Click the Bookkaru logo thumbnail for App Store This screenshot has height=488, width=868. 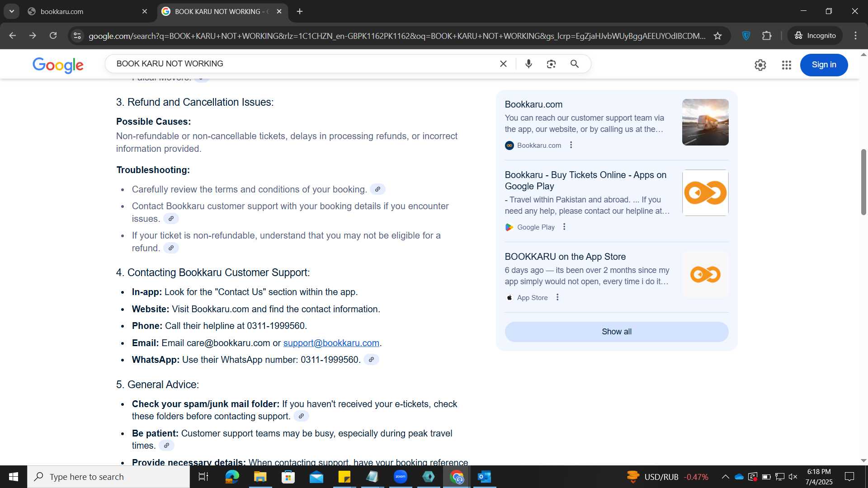click(705, 274)
